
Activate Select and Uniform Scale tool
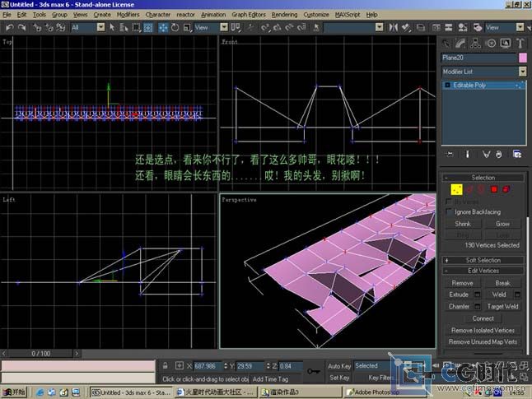pyautogui.click(x=187, y=27)
